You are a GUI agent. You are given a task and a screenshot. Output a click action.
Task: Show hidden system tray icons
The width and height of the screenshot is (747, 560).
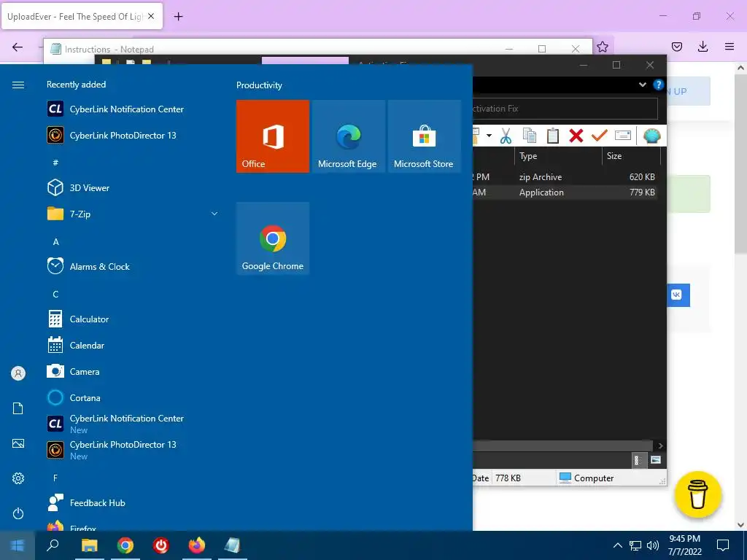pos(617,545)
